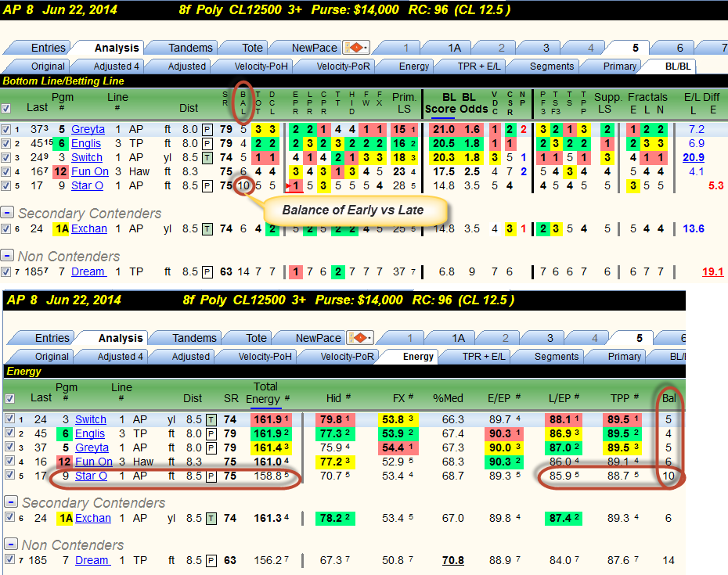Viewport: 728px width, 575px height.
Task: Select the Primary sub-tab in BL/BL panel
Action: point(619,66)
